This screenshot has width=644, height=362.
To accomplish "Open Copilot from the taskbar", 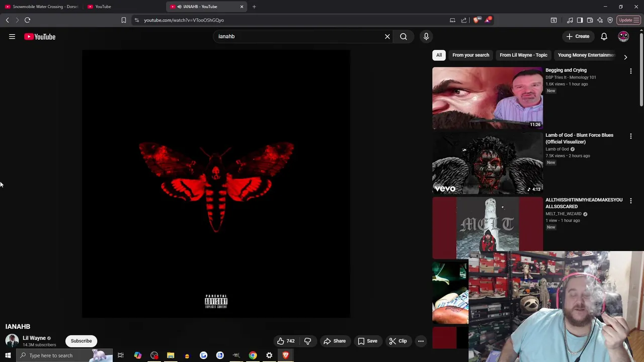I will click(137, 355).
